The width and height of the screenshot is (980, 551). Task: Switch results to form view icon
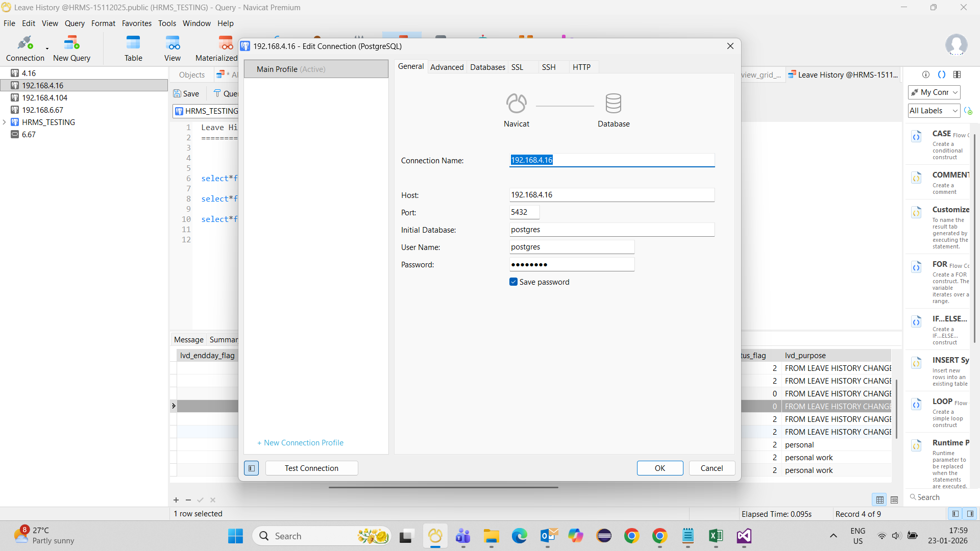[x=894, y=500]
